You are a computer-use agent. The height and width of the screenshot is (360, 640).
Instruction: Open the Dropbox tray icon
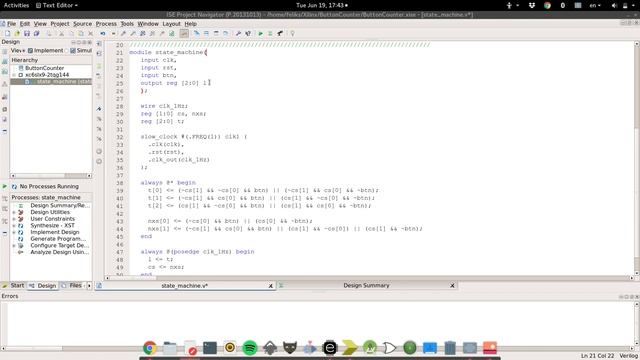click(x=531, y=5)
